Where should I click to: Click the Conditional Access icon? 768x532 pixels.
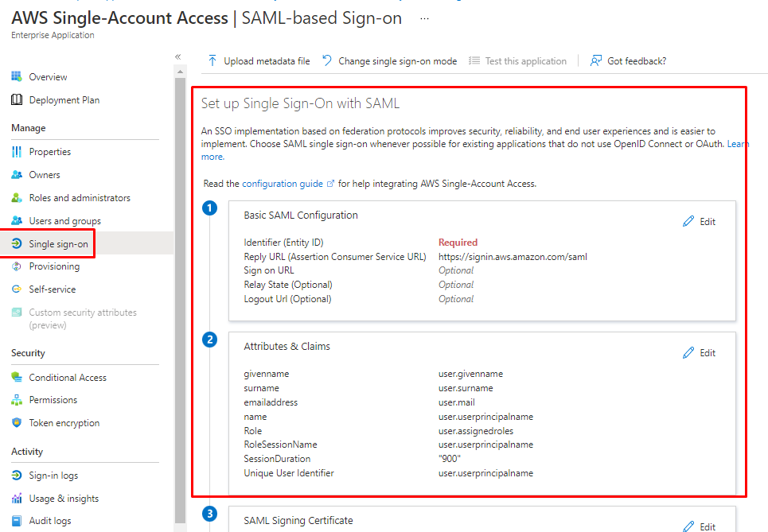[16, 378]
